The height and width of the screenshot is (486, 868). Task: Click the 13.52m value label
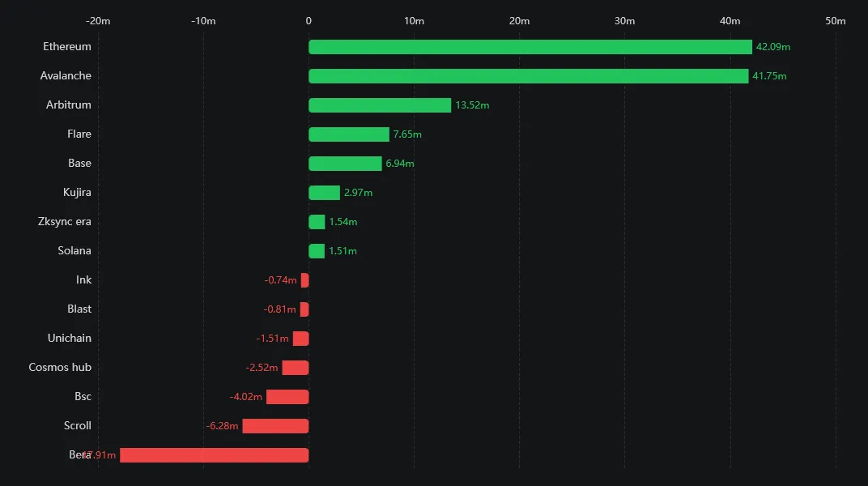[472, 105]
